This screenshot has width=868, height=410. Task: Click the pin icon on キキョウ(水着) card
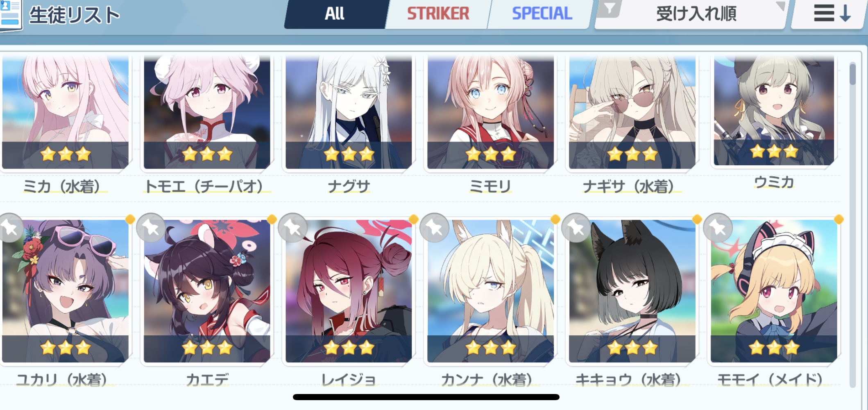(x=576, y=228)
